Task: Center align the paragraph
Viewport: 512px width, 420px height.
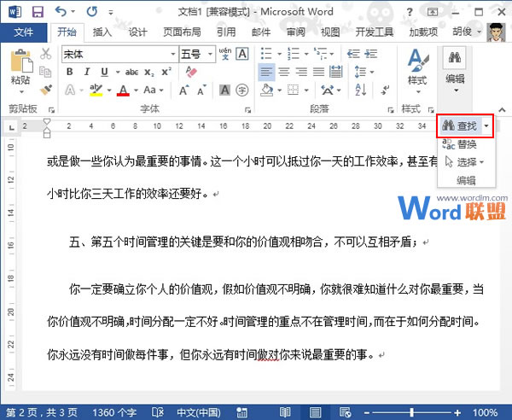Action: [x=284, y=72]
